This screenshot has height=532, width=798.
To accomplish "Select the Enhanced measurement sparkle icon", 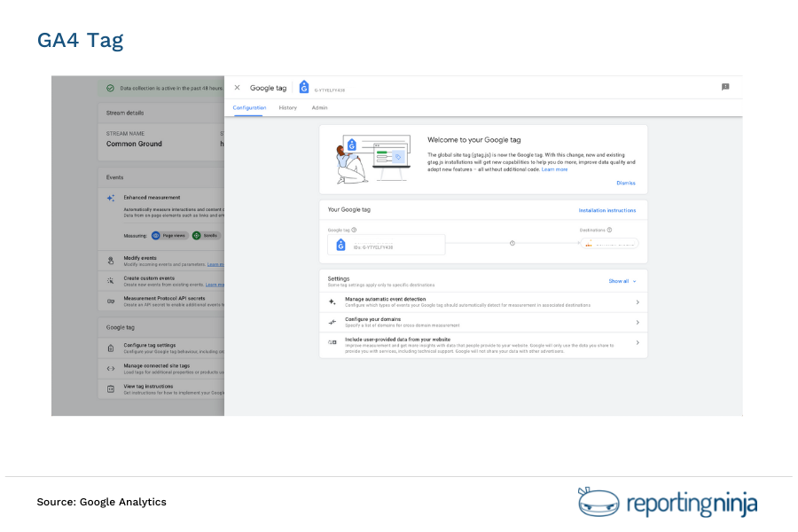I will [x=111, y=197].
